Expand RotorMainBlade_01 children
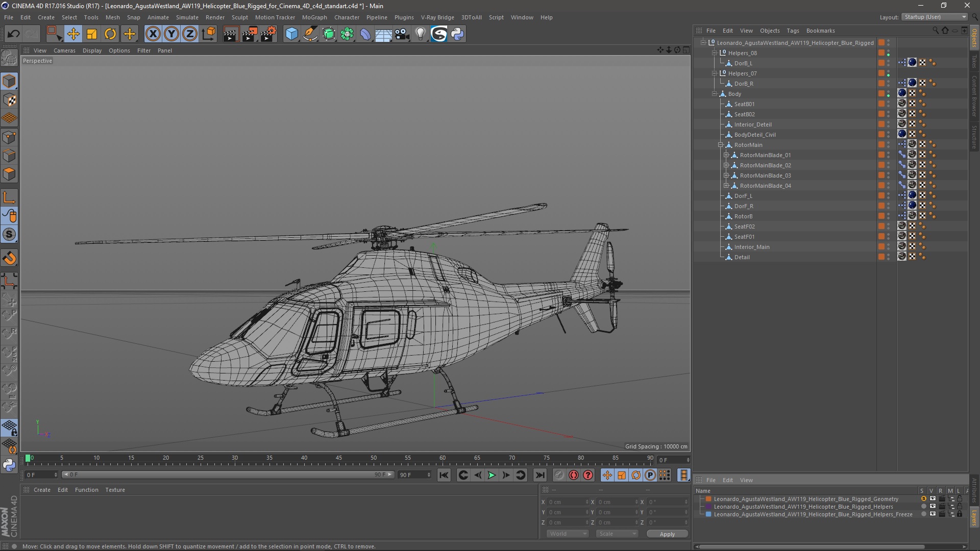This screenshot has height=551, width=980. 726,155
